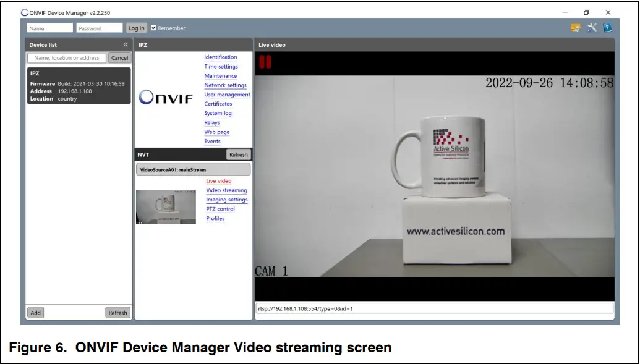
Task: Open Imaging settings
Action: coord(226,200)
